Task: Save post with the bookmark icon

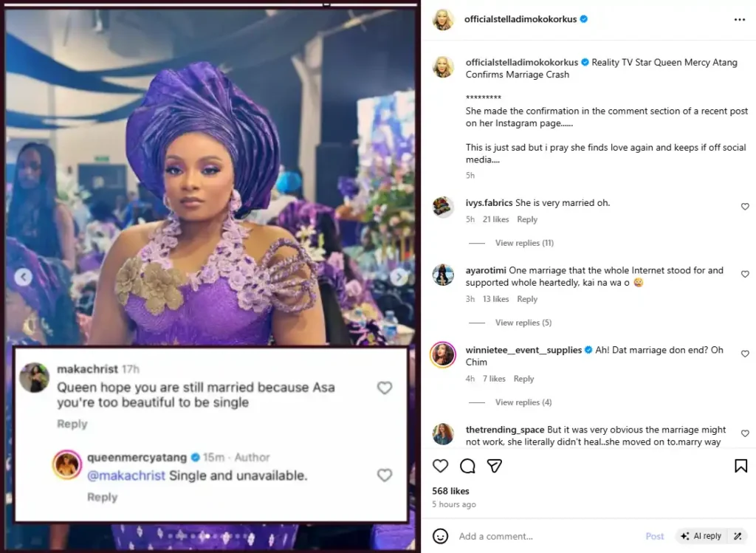Action: click(x=740, y=466)
